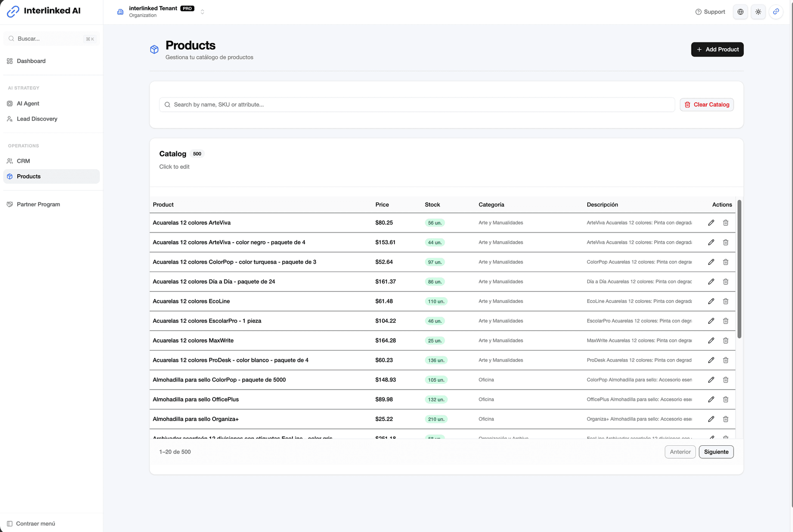Select product name Acuarelas 12 colores MaxWrite
This screenshot has height=532, width=793.
193,340
